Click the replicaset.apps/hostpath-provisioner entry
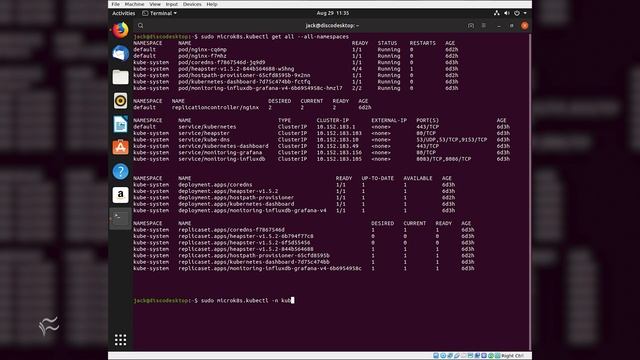Viewport: 640px width, 360px height. pos(254,256)
